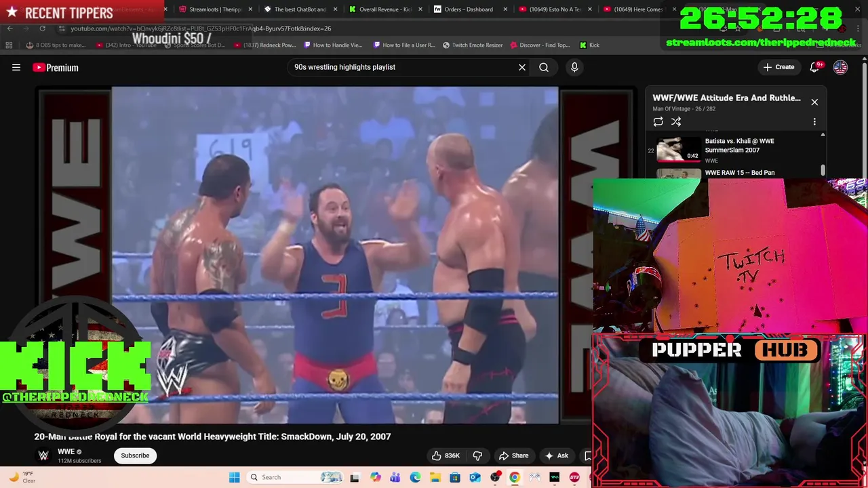Image resolution: width=868 pixels, height=488 pixels.
Task: Open the account avatar menu
Action: (x=840, y=67)
